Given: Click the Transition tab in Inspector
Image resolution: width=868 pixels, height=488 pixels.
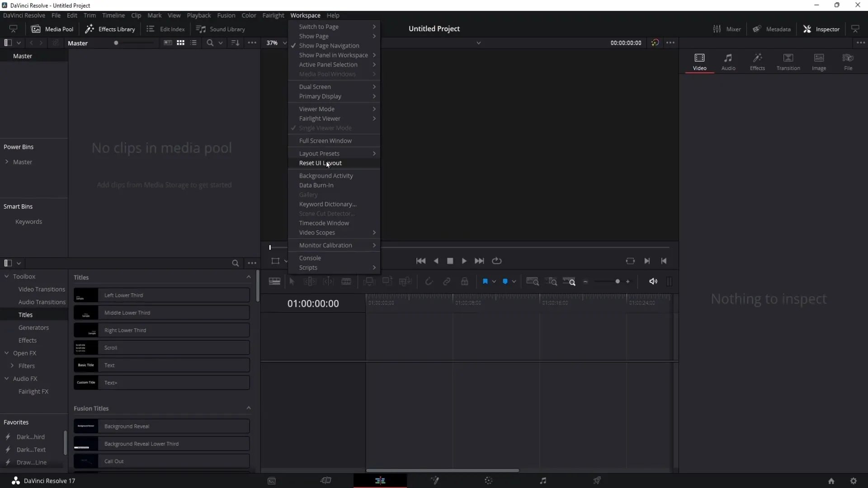Looking at the screenshot, I should tap(788, 61).
